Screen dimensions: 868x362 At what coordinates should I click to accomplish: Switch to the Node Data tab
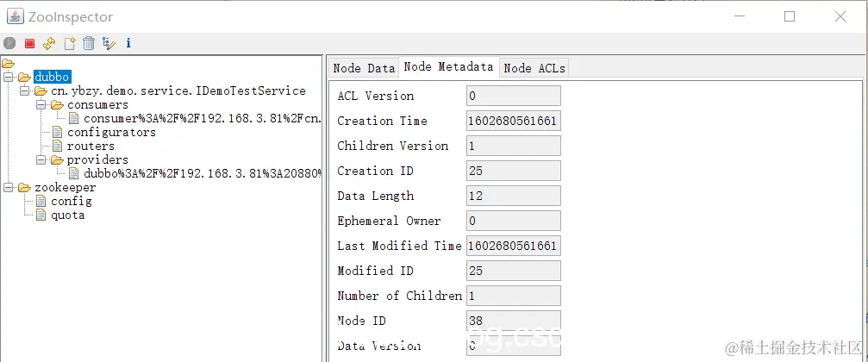click(364, 68)
